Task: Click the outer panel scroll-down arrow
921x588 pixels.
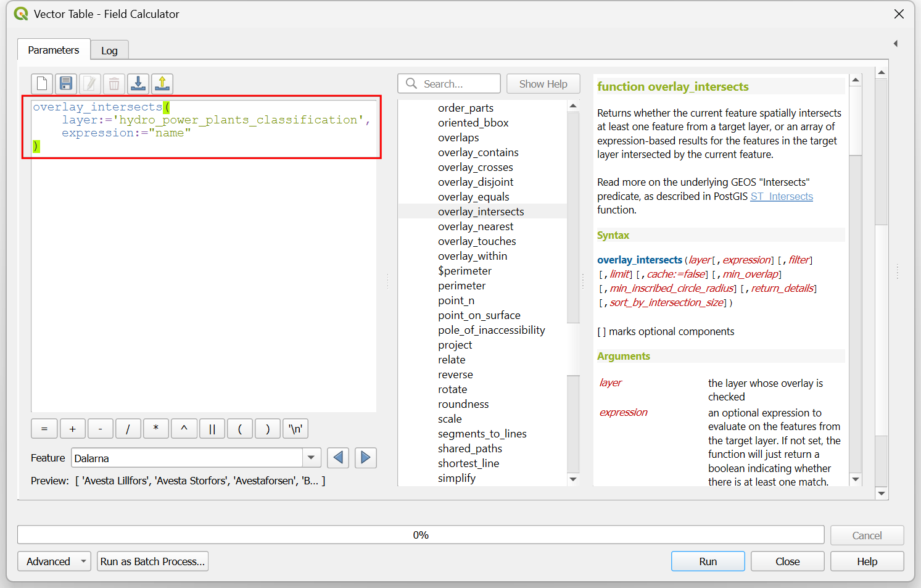Action: point(882,493)
